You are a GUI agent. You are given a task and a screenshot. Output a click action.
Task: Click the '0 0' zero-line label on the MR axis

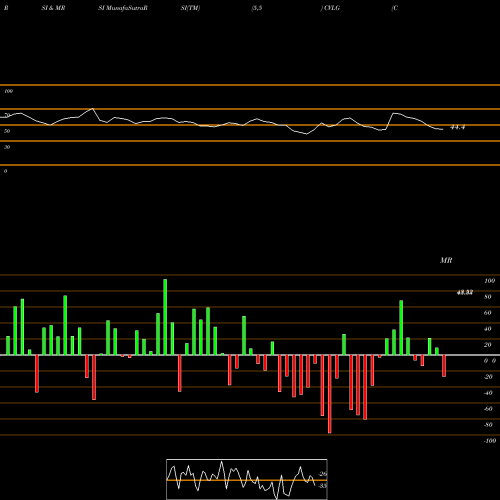[490, 361]
